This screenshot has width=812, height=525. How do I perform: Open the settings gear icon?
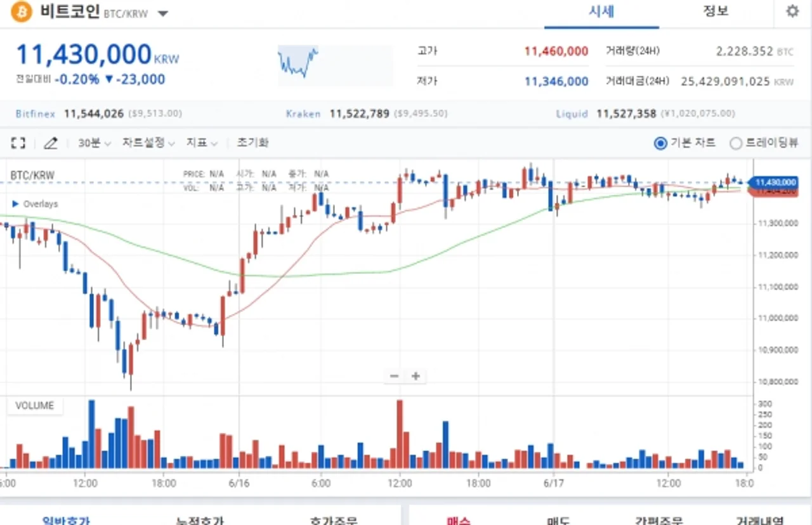(x=792, y=11)
